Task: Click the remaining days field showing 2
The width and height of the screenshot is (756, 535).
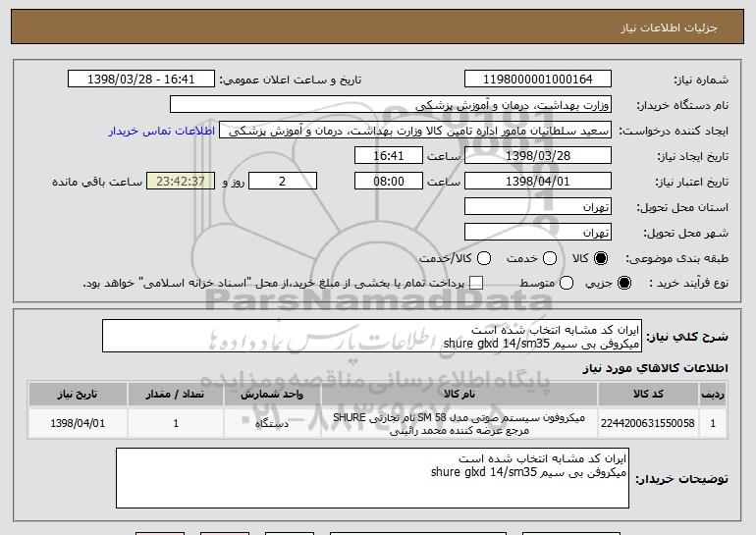Action: coord(283,182)
